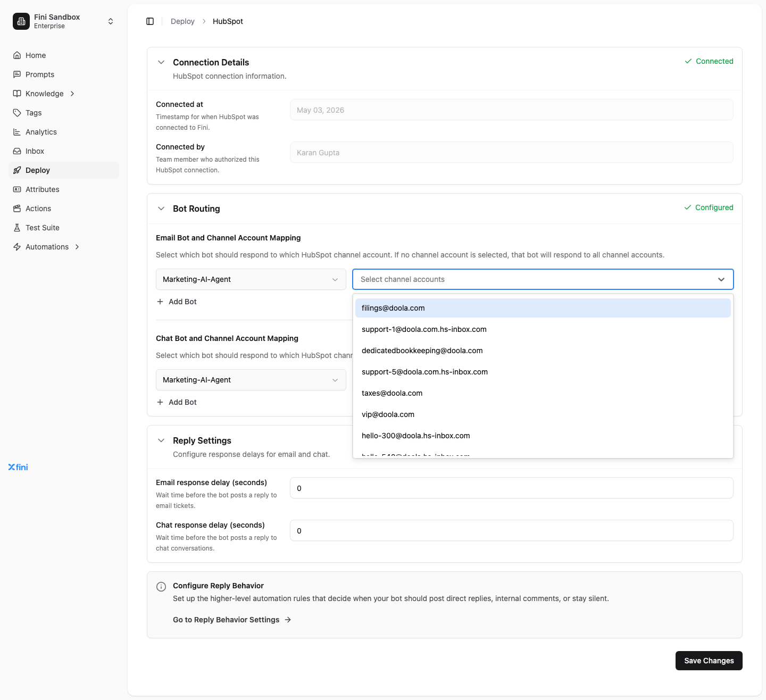Pick support-5@doola.com.hs-inbox.com option
766x700 pixels.
(x=543, y=372)
